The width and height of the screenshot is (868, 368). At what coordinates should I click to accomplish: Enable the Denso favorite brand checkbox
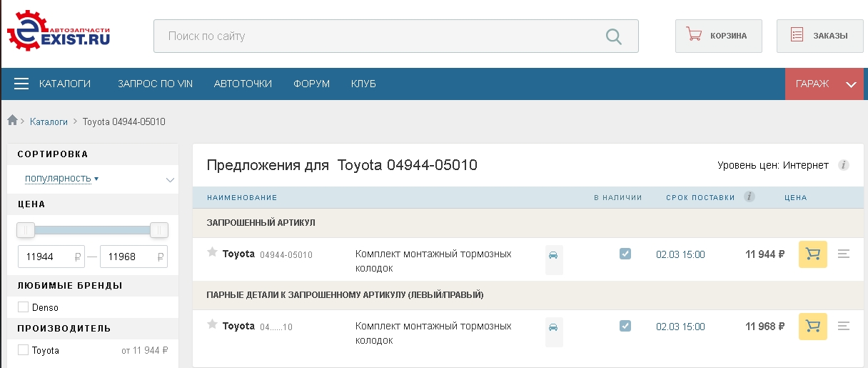click(x=24, y=307)
